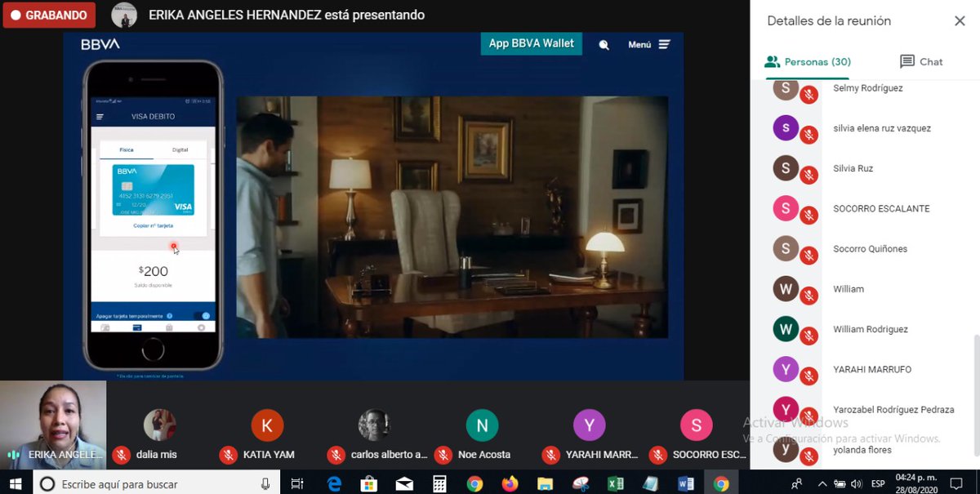This screenshot has width=980, height=494.
Task: Open the Personas (30) tab
Action: [808, 62]
